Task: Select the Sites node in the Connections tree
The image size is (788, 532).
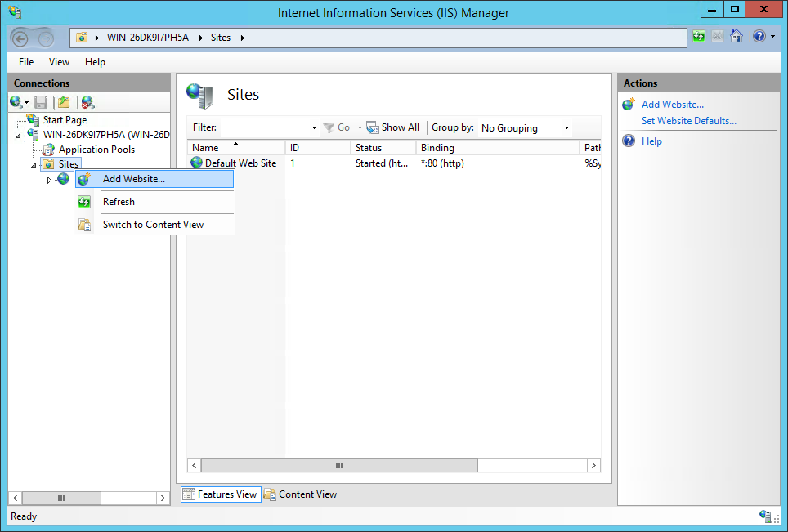Action: point(69,163)
